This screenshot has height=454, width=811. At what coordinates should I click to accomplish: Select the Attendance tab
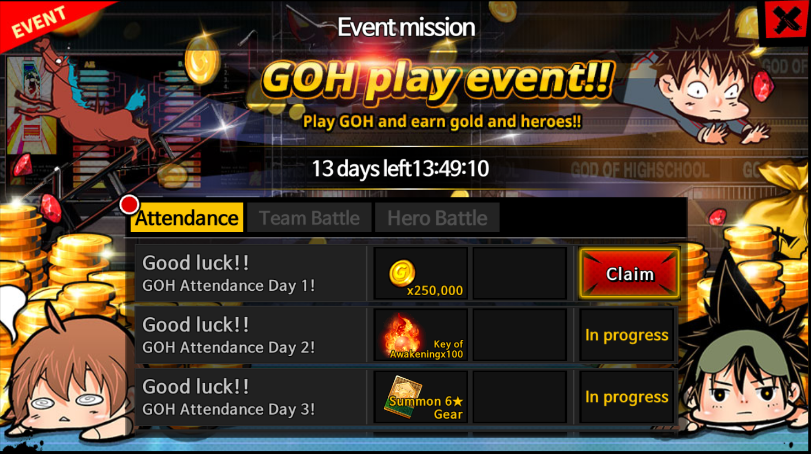coord(187,218)
